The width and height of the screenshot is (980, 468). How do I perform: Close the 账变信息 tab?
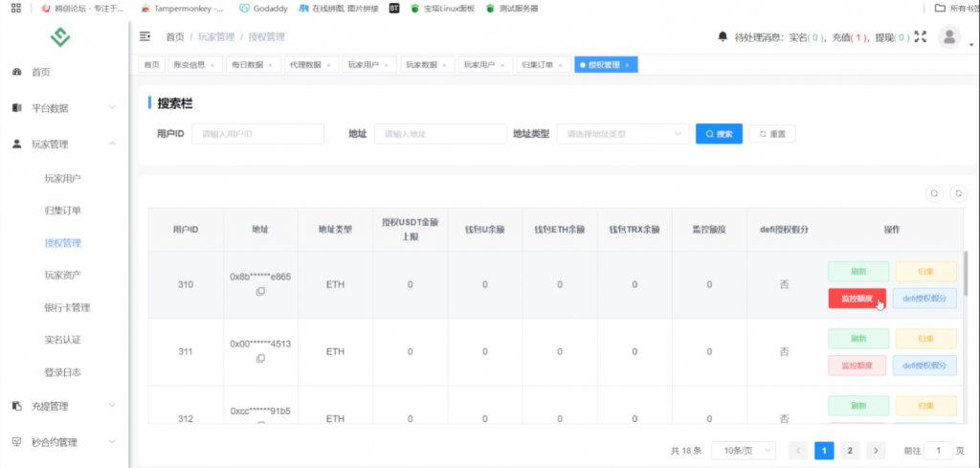[212, 65]
